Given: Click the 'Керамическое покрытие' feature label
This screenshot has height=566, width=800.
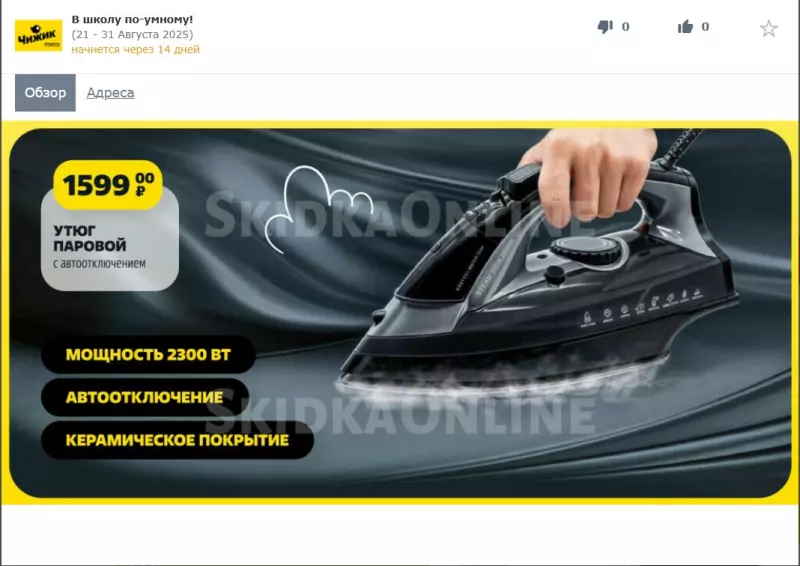Looking at the screenshot, I should pos(177,440).
